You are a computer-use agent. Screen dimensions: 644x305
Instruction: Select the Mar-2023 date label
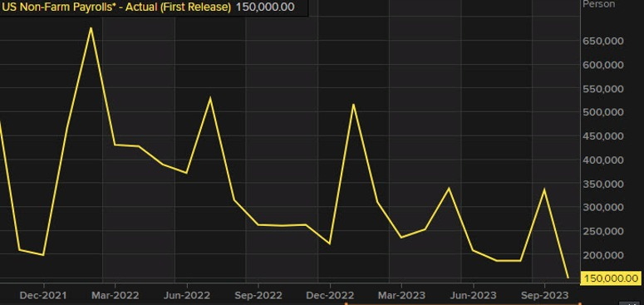[401, 295]
